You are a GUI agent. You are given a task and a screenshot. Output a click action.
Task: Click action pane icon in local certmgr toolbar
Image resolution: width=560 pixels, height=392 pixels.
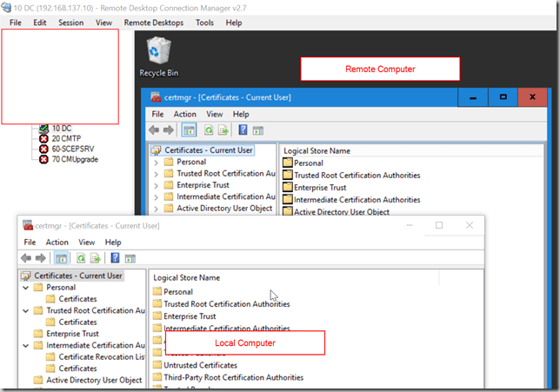pos(130,258)
